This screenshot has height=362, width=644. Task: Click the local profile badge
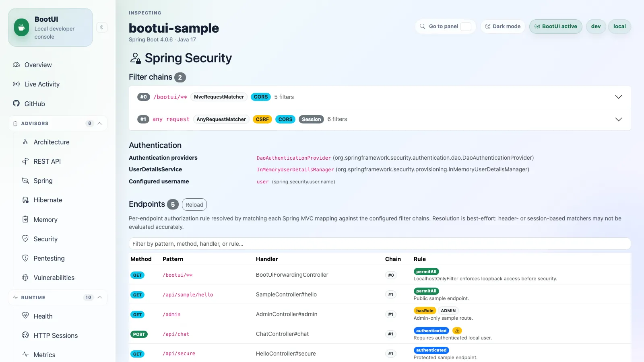pos(619,27)
